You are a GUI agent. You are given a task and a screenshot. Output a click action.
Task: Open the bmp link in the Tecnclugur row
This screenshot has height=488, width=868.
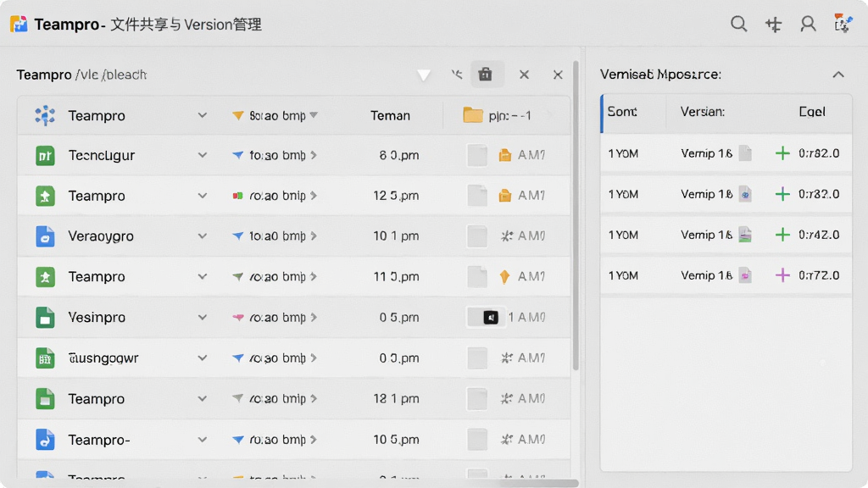(x=283, y=156)
